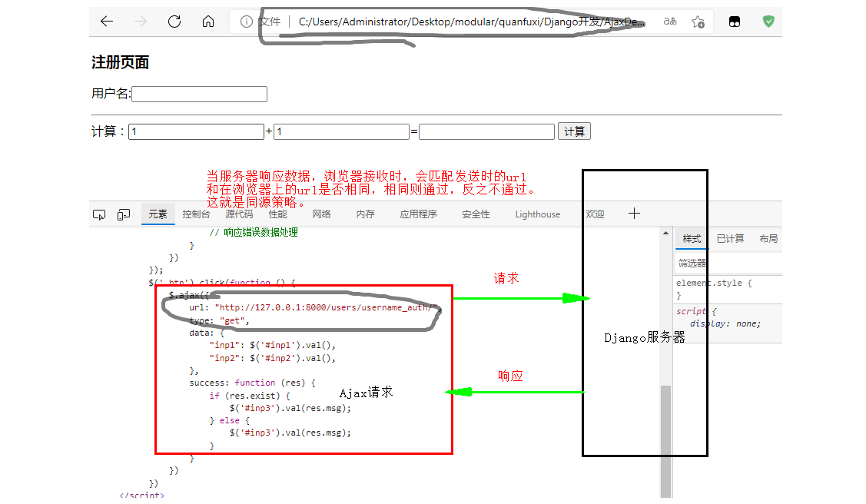Click the 筛选器 styles filter field
The width and height of the screenshot is (866, 504).
(728, 264)
